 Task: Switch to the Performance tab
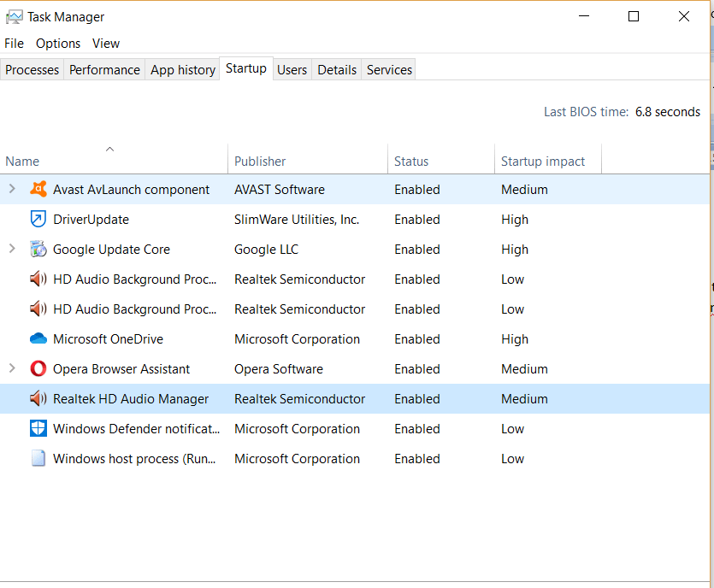pos(104,69)
